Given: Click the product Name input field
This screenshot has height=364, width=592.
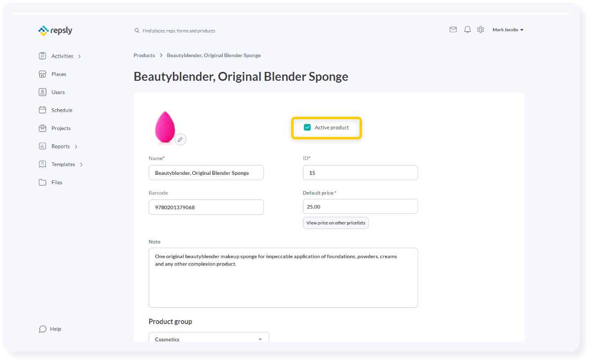Looking at the screenshot, I should click(x=206, y=173).
